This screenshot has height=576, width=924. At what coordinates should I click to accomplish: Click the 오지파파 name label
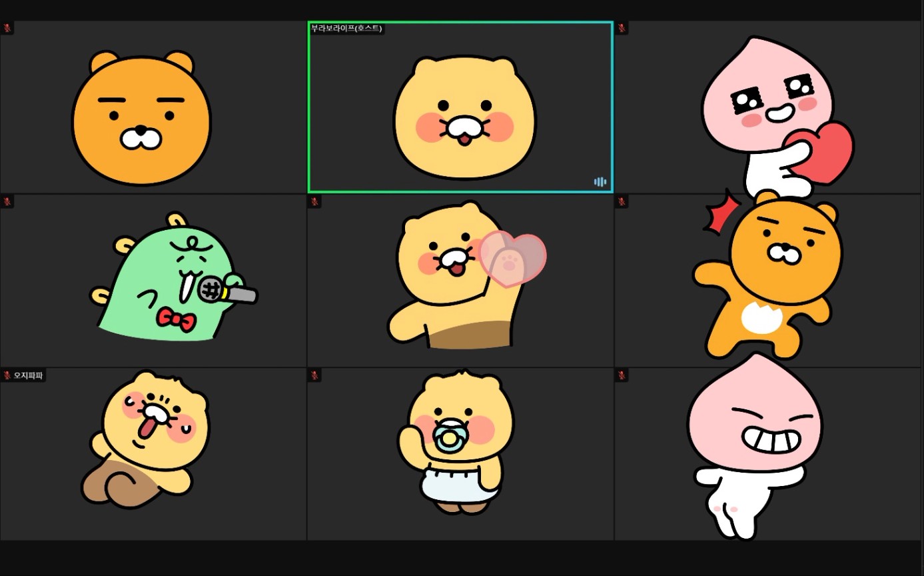pos(28,375)
